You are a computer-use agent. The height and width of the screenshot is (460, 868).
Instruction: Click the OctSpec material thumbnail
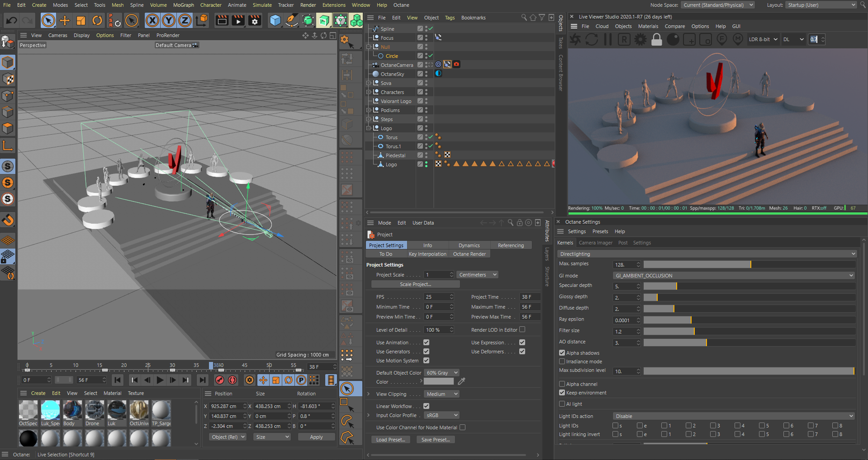28,410
